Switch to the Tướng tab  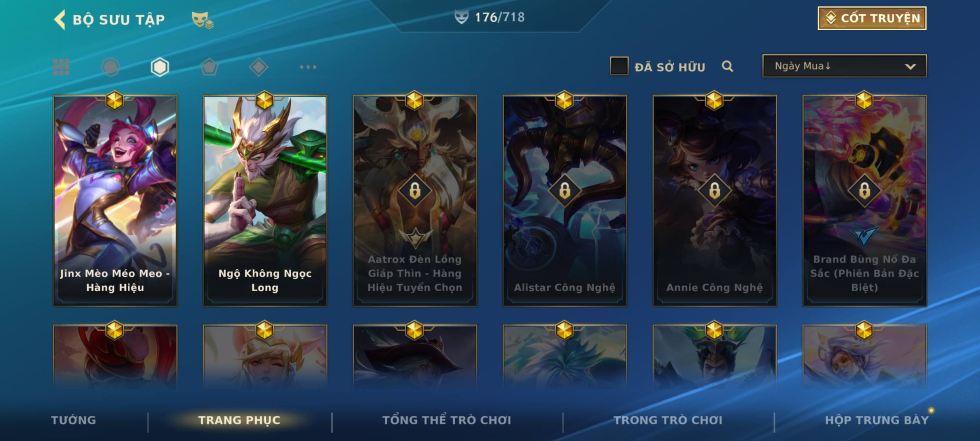[73, 420]
